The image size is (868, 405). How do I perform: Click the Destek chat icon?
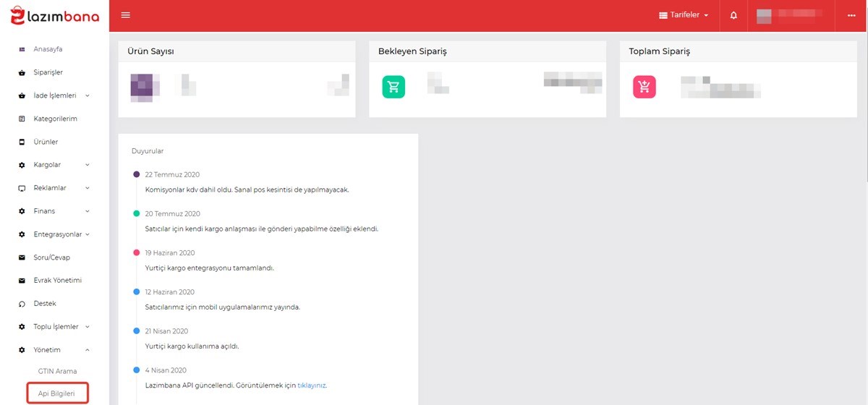(x=22, y=304)
